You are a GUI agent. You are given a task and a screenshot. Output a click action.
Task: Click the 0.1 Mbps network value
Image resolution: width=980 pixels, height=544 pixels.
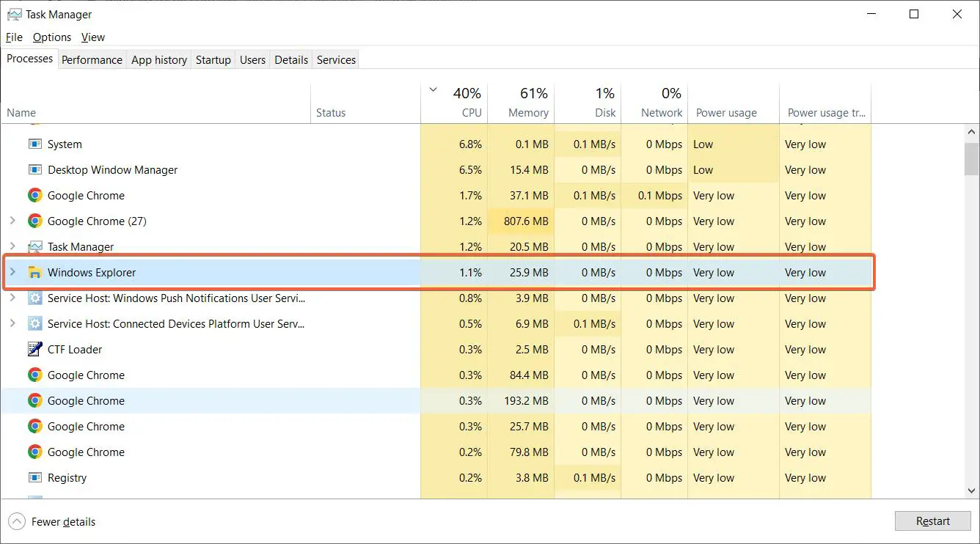(x=660, y=196)
